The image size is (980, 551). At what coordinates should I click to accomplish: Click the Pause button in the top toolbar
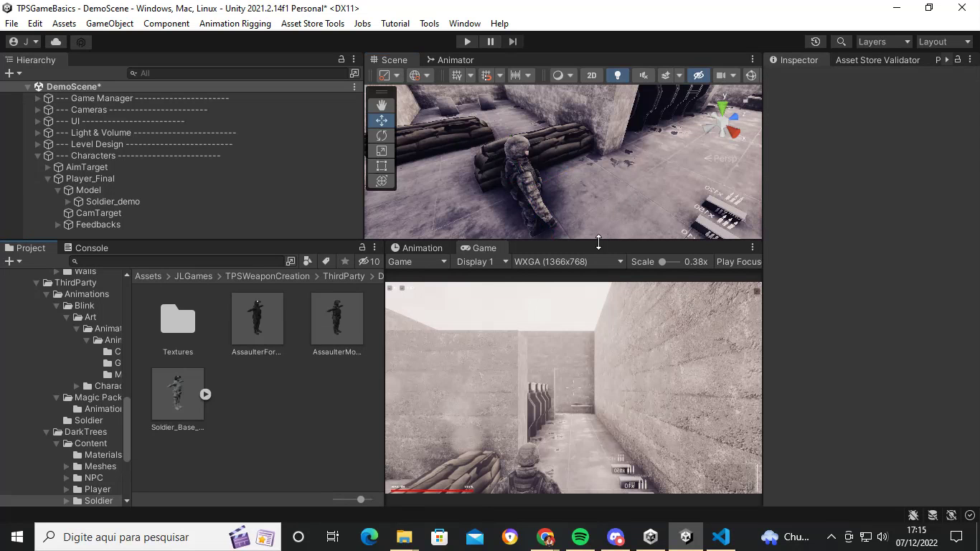(490, 42)
